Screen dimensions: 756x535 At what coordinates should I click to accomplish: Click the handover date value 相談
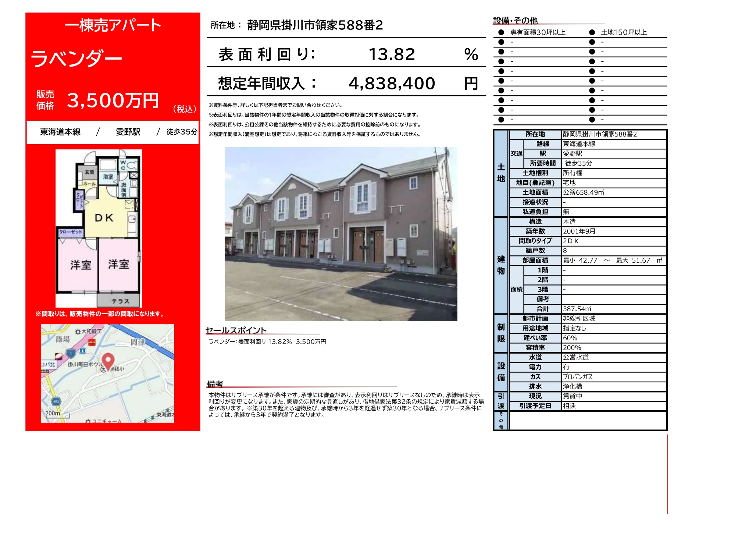click(x=569, y=406)
